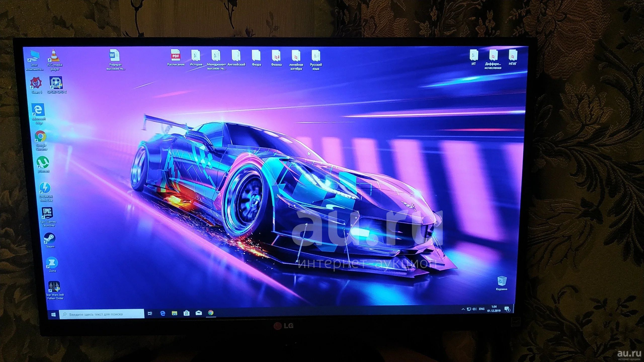Select the Русский язык archive file
This screenshot has width=644, height=362.
click(x=316, y=60)
